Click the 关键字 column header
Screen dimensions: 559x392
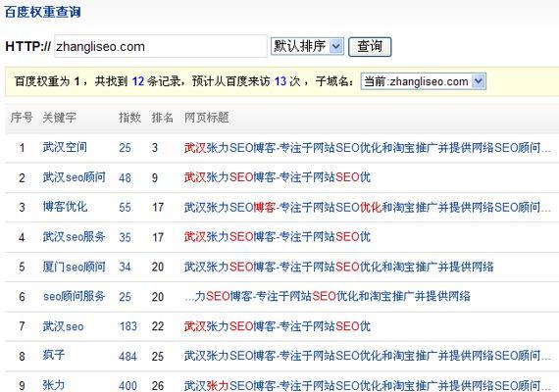(x=59, y=118)
